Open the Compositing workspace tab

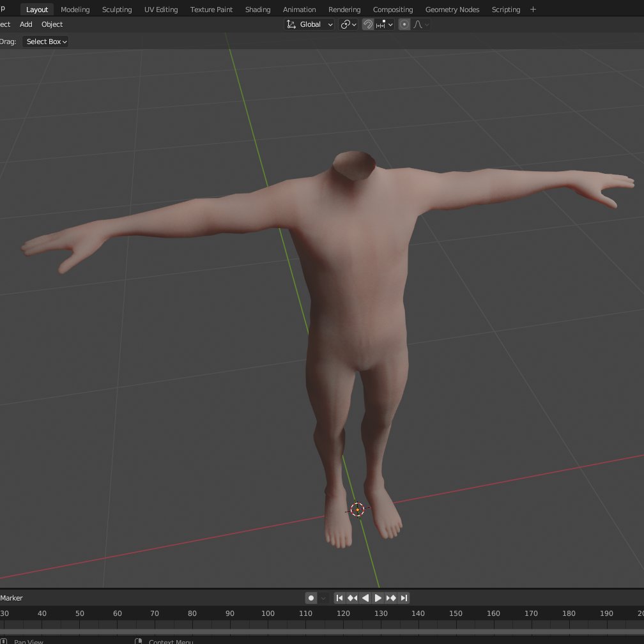tap(393, 10)
